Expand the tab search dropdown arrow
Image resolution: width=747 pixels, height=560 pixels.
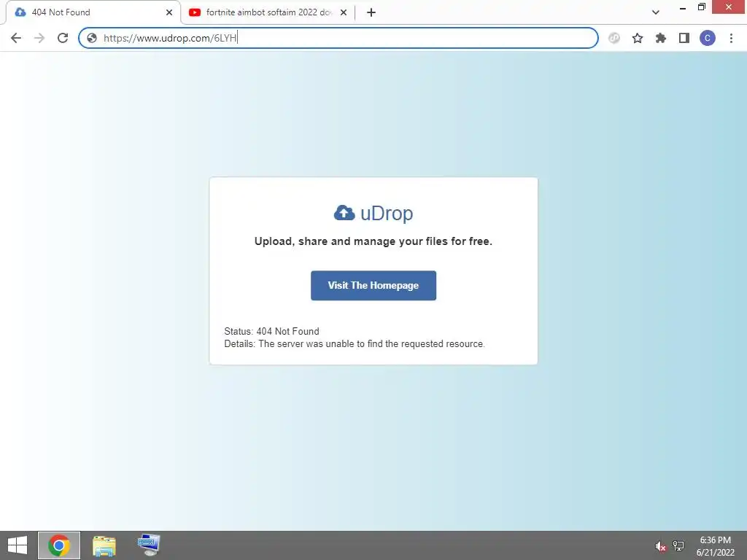tap(656, 12)
